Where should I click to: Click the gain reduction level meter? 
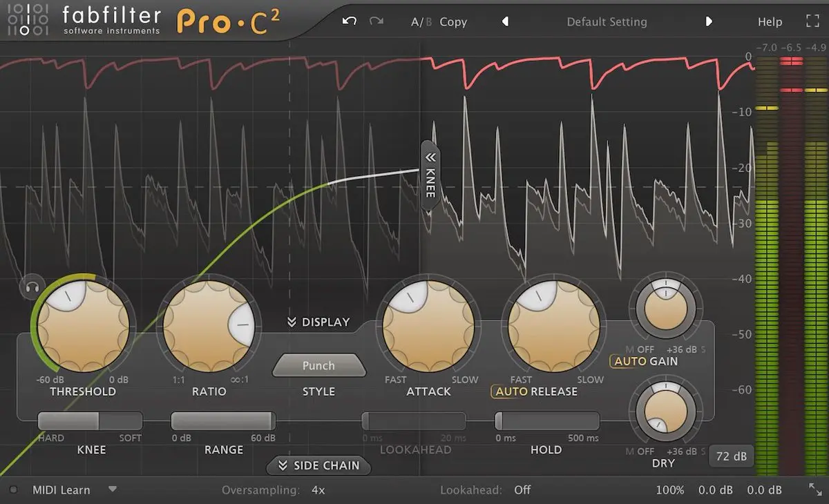(792, 267)
